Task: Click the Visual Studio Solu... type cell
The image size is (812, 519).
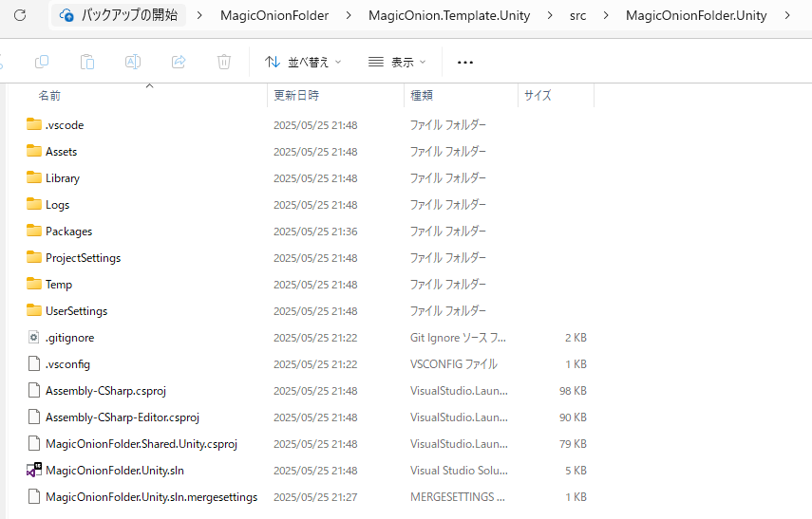Action: pyautogui.click(x=459, y=471)
